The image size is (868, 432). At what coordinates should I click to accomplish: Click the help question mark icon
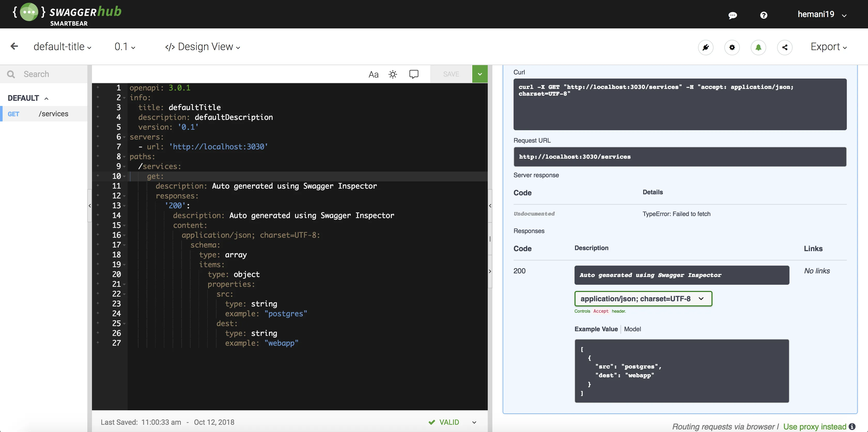click(764, 15)
